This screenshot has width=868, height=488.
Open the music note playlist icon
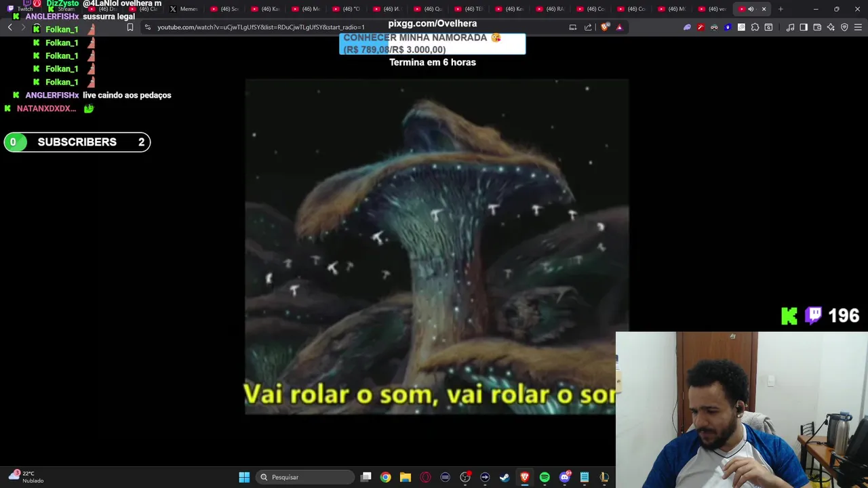[790, 27]
